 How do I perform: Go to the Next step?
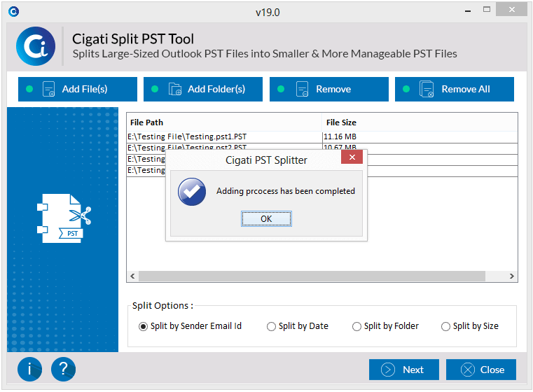404,370
